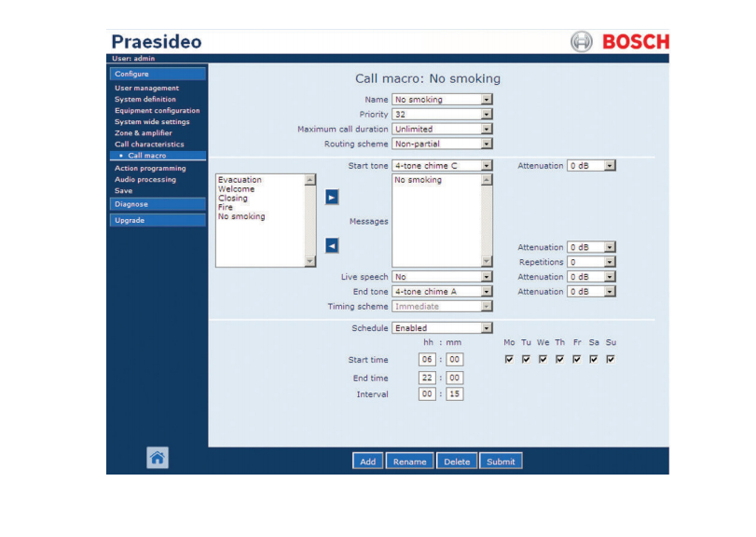This screenshot has width=756, height=537.
Task: Click the Bosch logo in header
Action: pos(620,42)
